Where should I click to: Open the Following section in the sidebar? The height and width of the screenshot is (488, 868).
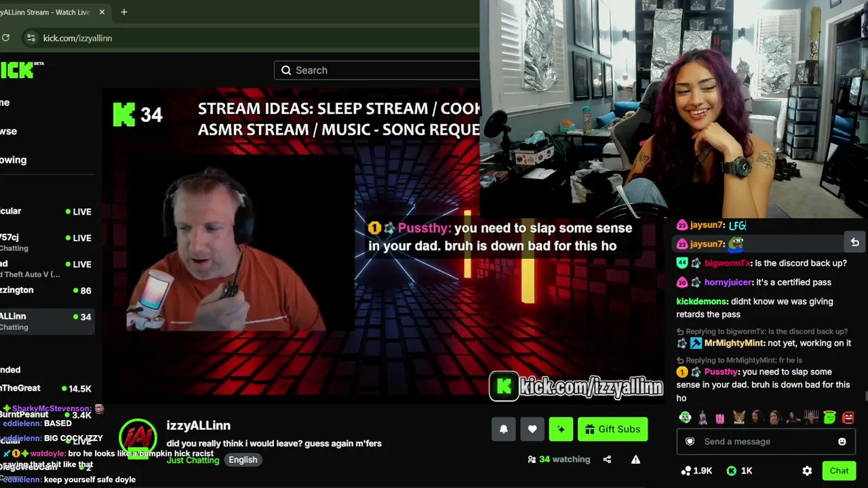coord(14,160)
